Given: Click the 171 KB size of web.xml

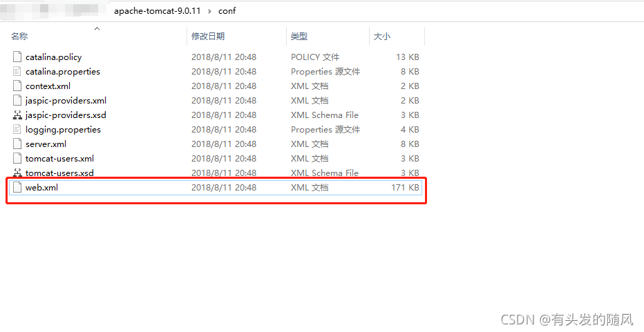Looking at the screenshot, I should 406,188.
